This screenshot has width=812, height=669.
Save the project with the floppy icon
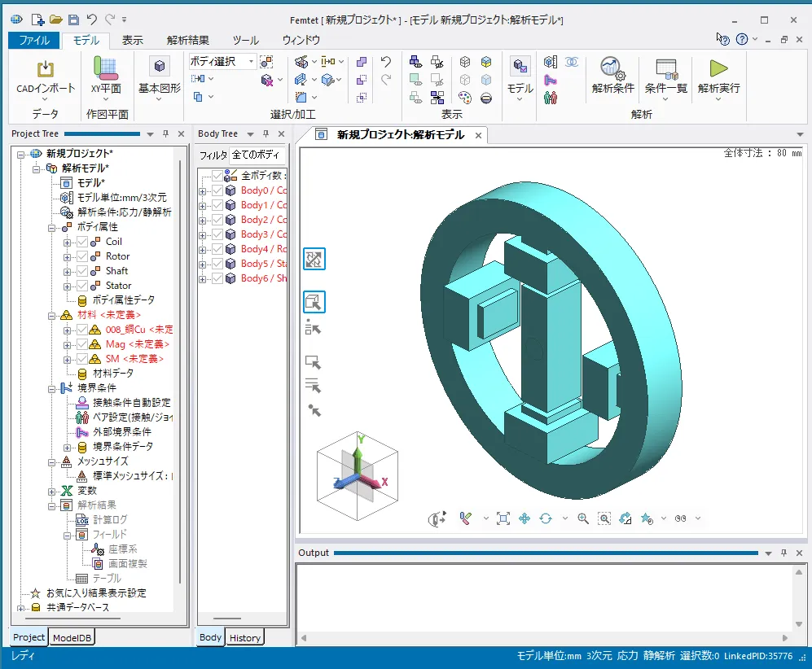pos(73,20)
